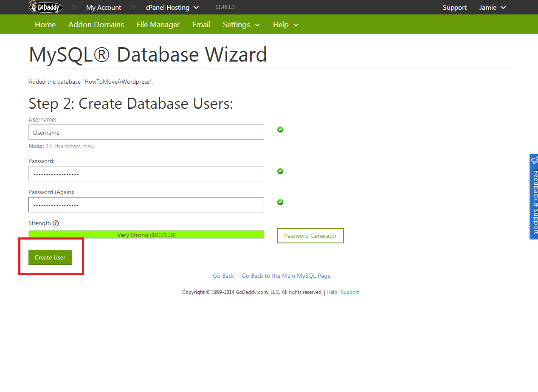Expand the Help menu in green bar
The image size is (538, 392).
pos(286,25)
